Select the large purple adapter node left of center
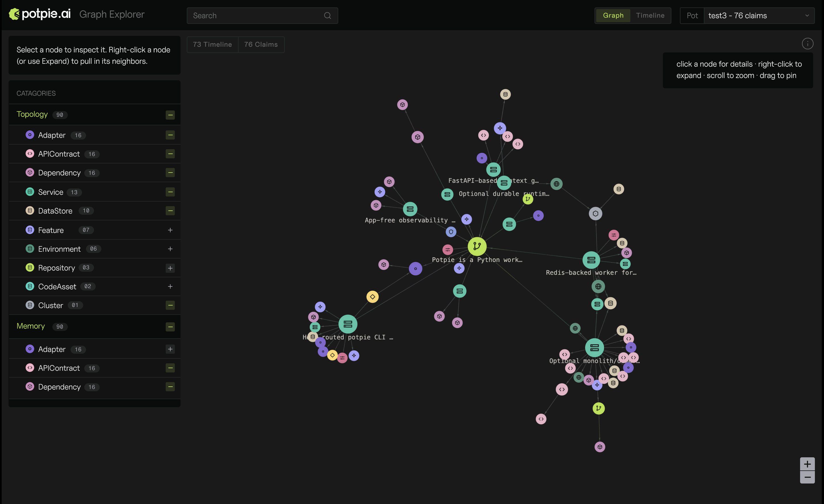824x504 pixels. point(415,269)
